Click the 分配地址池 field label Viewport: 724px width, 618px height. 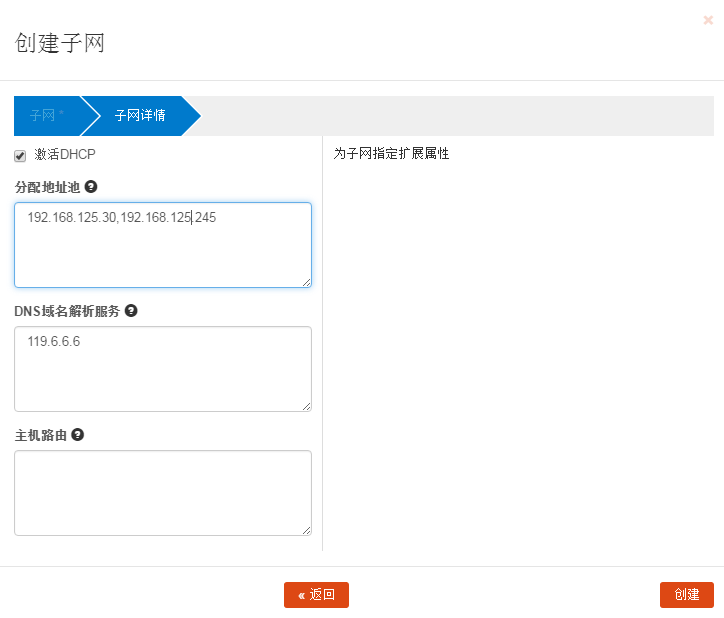(x=47, y=187)
